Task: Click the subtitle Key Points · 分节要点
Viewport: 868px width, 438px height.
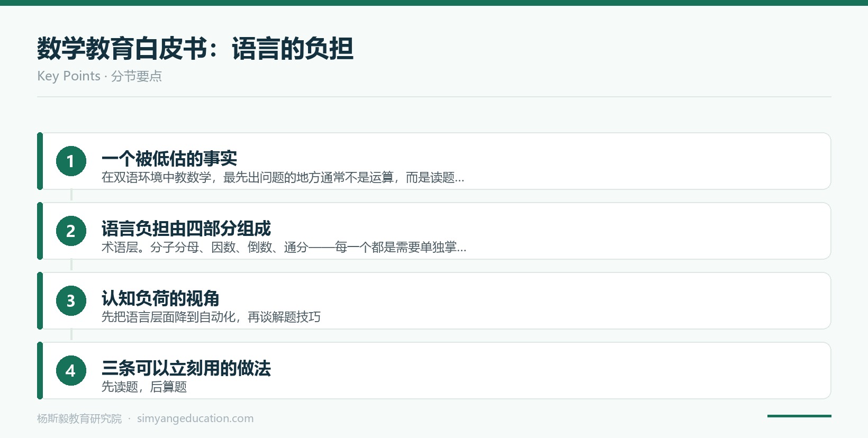Action: [x=100, y=76]
